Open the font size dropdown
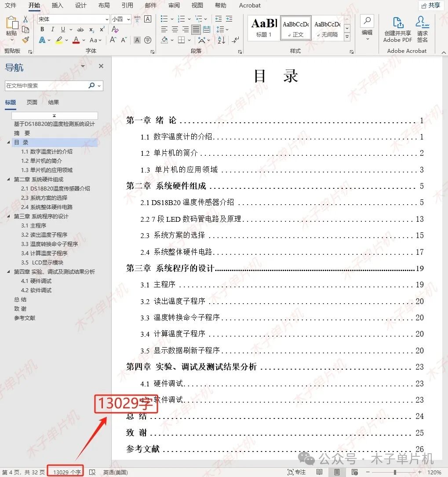Viewport: 448px width, 477px height. [x=128, y=19]
